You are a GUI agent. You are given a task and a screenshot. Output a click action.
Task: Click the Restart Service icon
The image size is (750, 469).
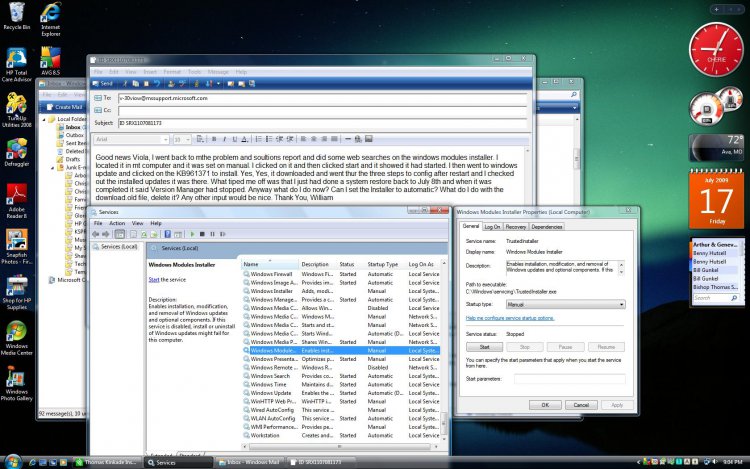click(222, 234)
